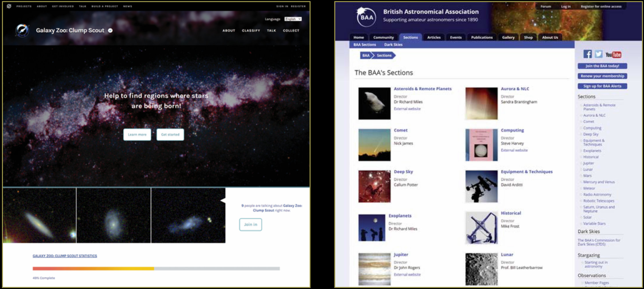This screenshot has height=289, width=644.
Task: Open the Projects menu at top left
Action: pos(24,6)
